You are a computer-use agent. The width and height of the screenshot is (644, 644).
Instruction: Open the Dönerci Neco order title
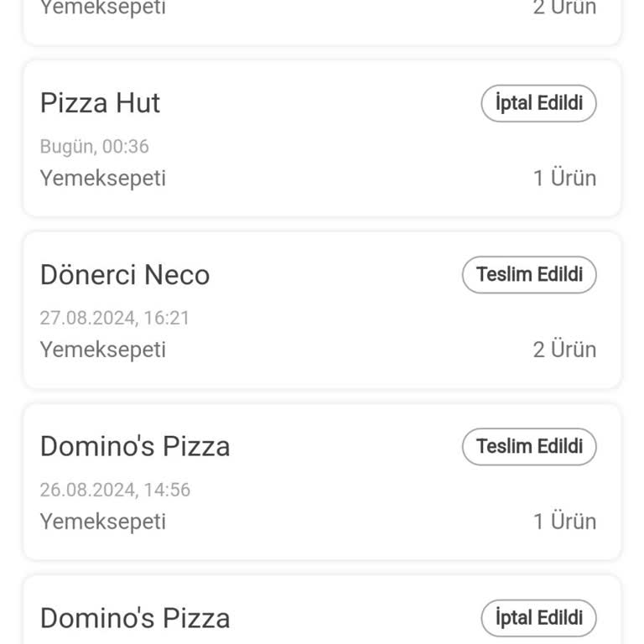(125, 275)
